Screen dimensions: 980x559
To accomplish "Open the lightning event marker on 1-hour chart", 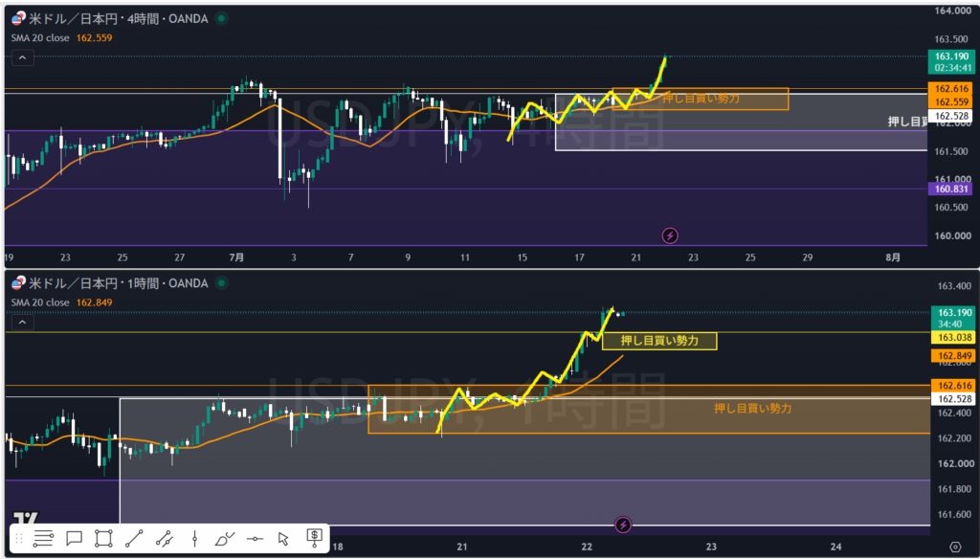I will click(623, 525).
